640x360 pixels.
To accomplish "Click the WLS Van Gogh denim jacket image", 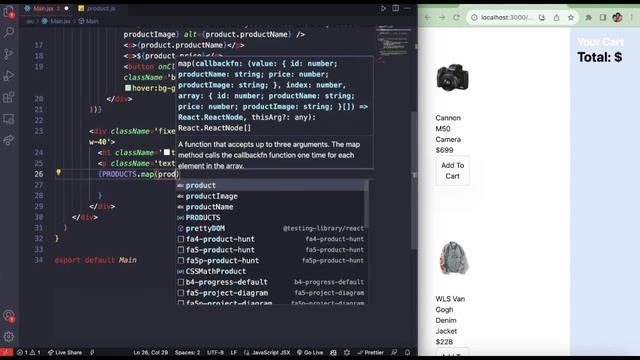I will (x=453, y=258).
